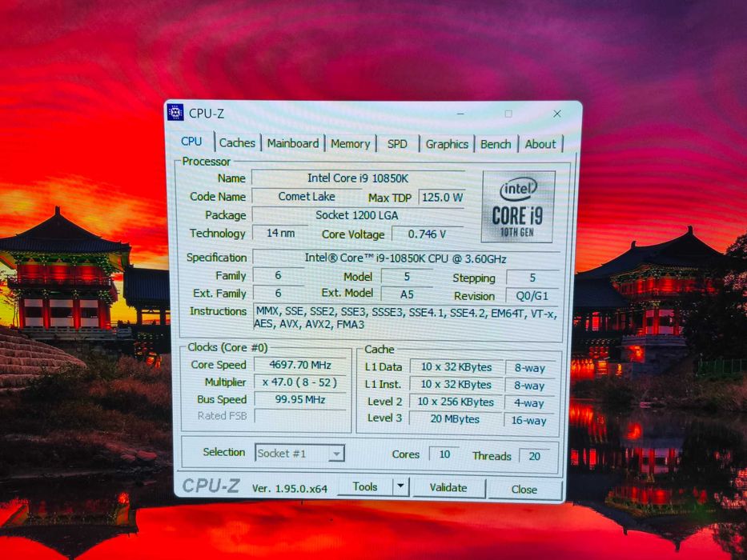Click the Bus Speed value 99.95 MHz
This screenshot has height=560, width=747.
[x=300, y=399]
